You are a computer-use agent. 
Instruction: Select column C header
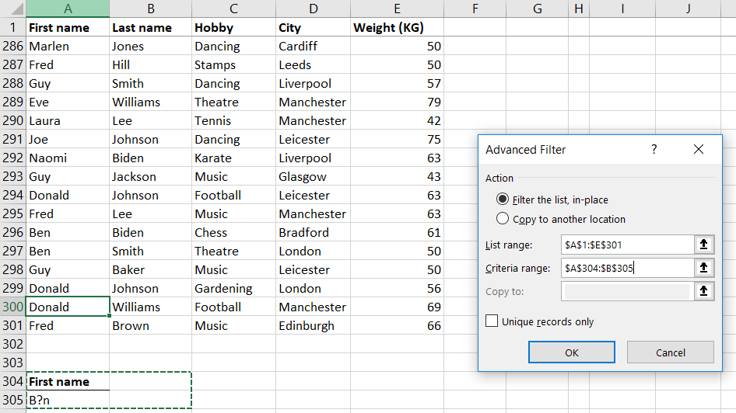point(233,9)
